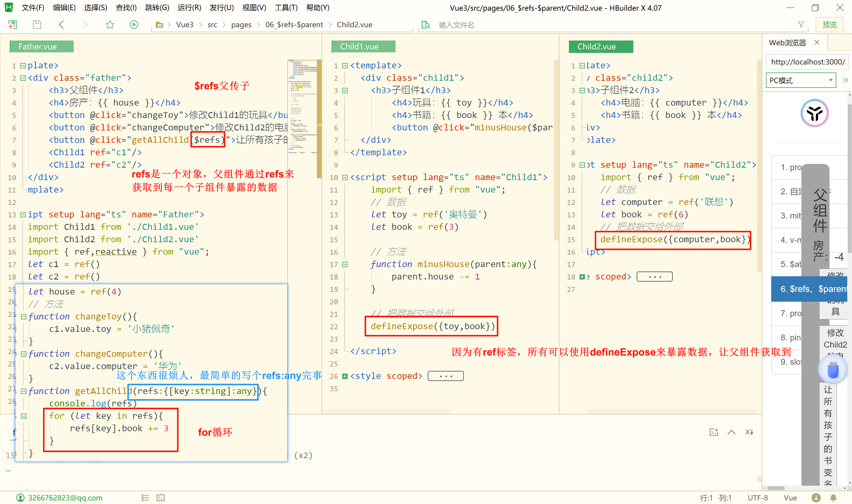852x504 pixels.
Task: Click the run play icon in the toolbar
Action: (134, 25)
